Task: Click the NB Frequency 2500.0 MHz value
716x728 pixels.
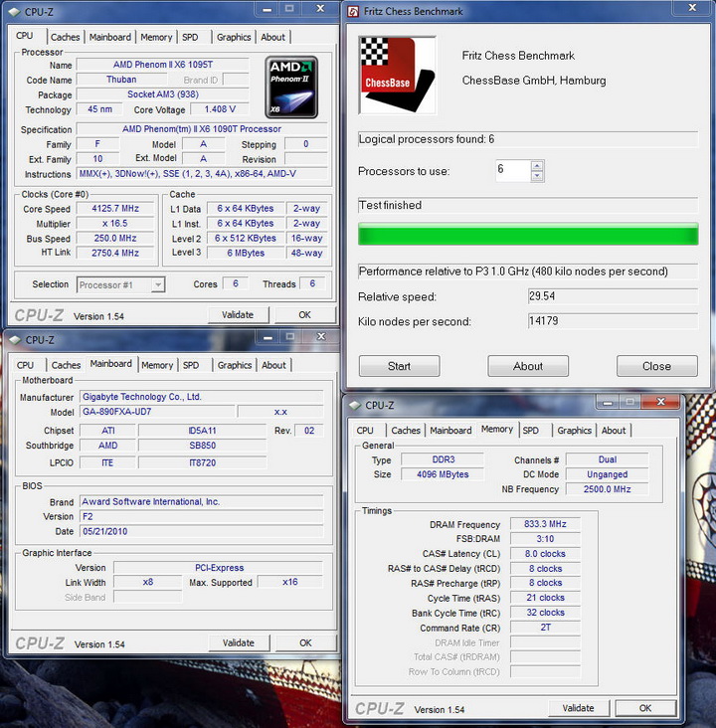Action: pyautogui.click(x=607, y=489)
